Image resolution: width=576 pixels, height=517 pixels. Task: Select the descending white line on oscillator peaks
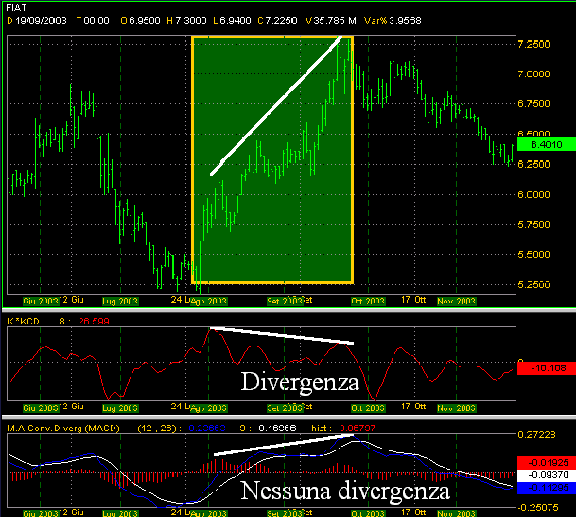pyautogui.click(x=282, y=336)
